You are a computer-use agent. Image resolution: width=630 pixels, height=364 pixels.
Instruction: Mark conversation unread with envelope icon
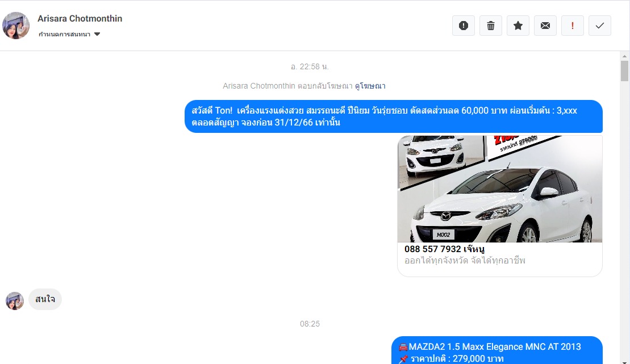[545, 26]
